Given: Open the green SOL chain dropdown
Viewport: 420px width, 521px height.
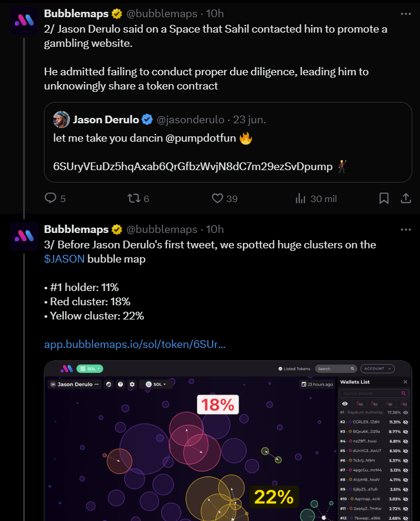Looking at the screenshot, I should click(x=91, y=369).
